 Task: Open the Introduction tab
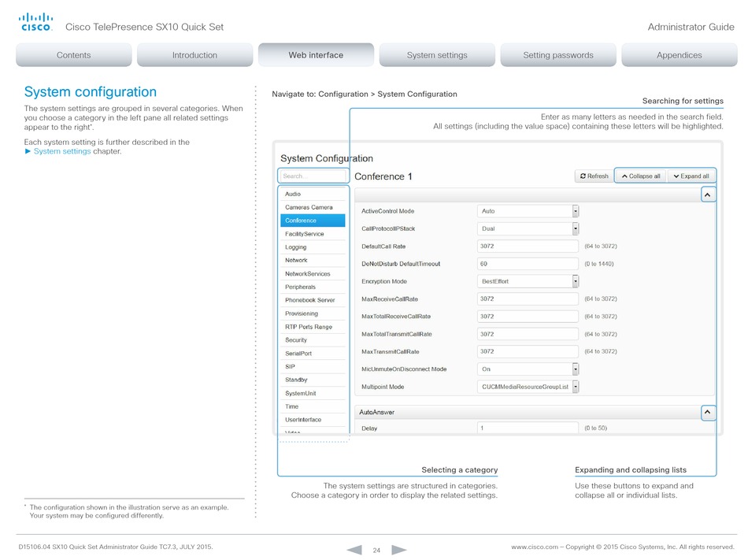coord(194,55)
